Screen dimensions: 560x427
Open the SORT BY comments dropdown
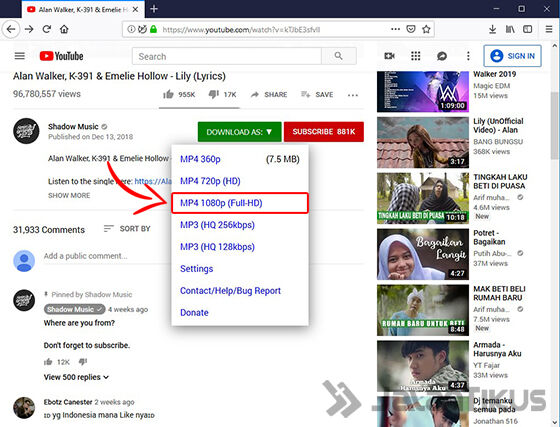[x=127, y=228]
